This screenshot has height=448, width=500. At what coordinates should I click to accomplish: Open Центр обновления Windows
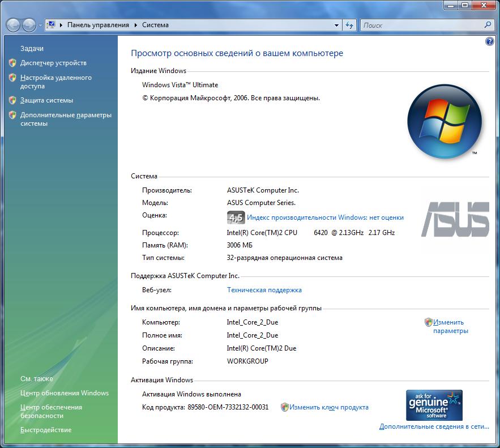(65, 393)
